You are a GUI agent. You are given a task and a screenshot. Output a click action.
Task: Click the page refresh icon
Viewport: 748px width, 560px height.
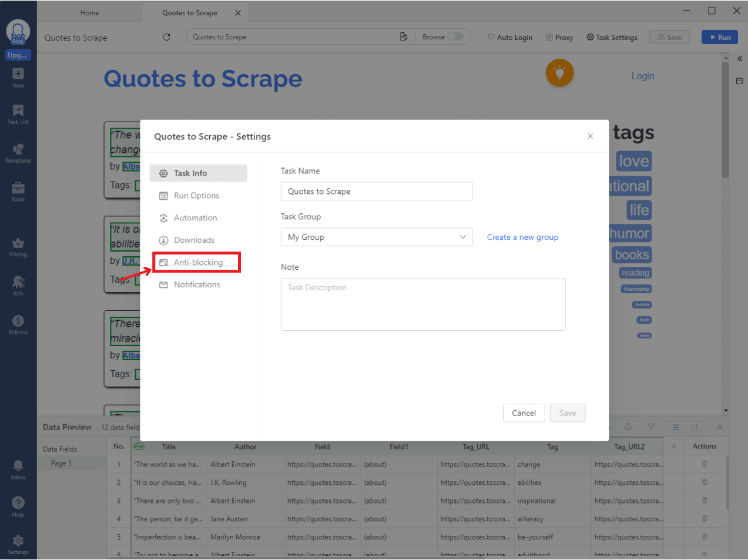[x=166, y=37]
